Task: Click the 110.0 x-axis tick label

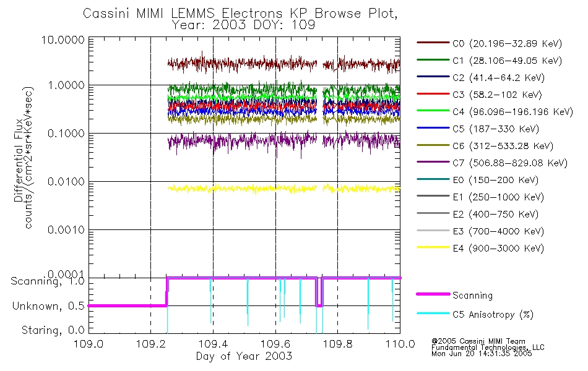Action: point(400,344)
